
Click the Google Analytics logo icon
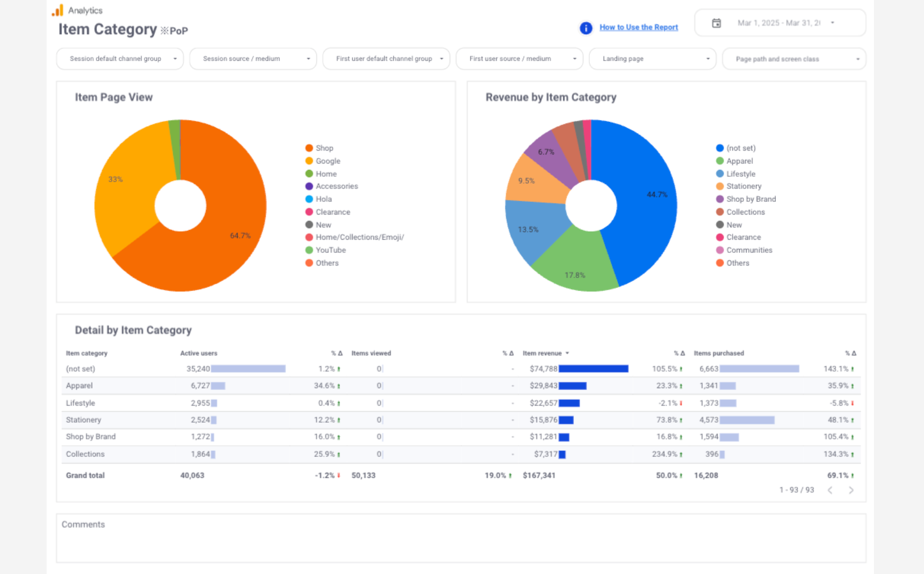(58, 11)
